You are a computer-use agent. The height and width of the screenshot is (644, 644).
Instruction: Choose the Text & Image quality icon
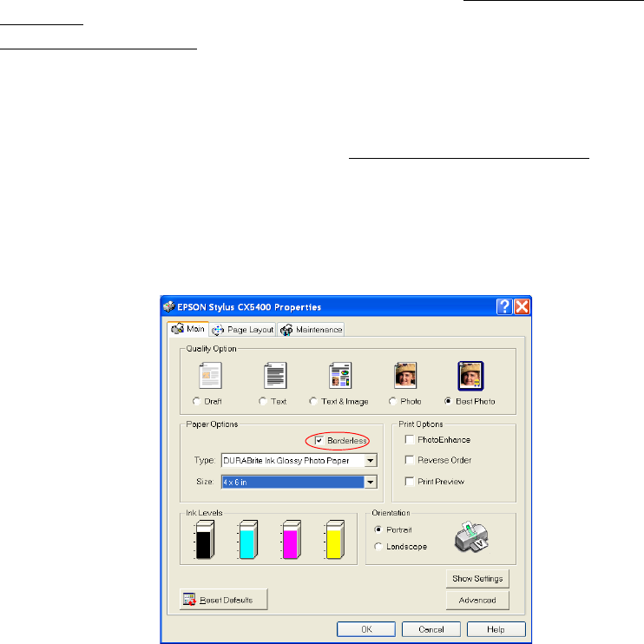[340, 376]
